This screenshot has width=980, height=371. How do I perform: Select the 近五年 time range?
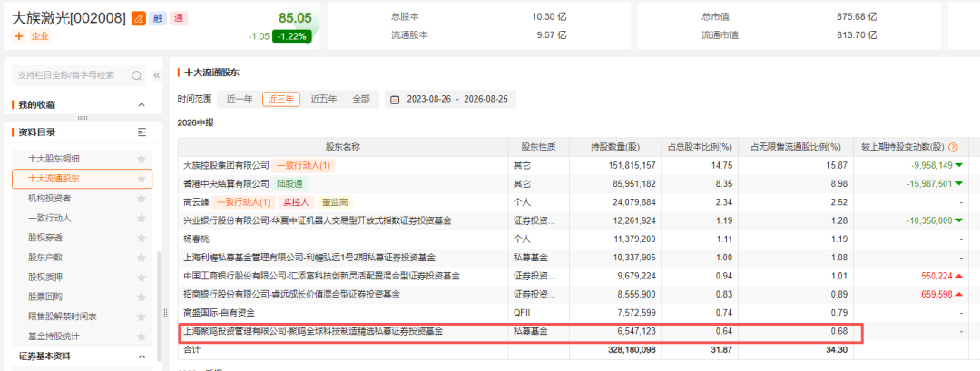[324, 99]
